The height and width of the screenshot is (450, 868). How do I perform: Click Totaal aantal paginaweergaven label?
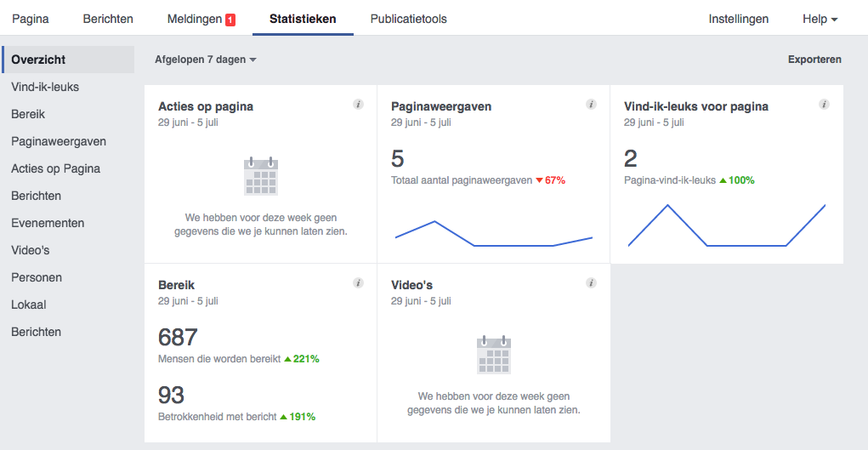click(x=462, y=180)
